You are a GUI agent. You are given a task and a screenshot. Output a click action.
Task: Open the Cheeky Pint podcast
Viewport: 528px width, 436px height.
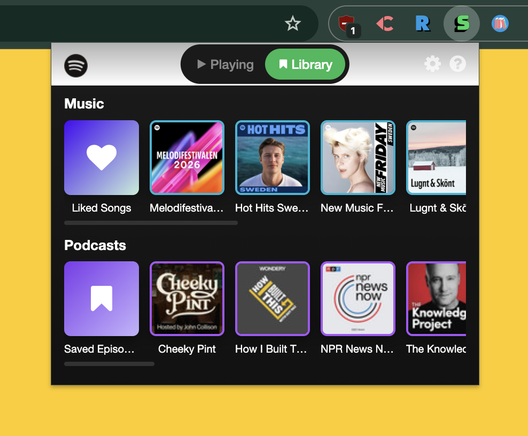coord(187,299)
